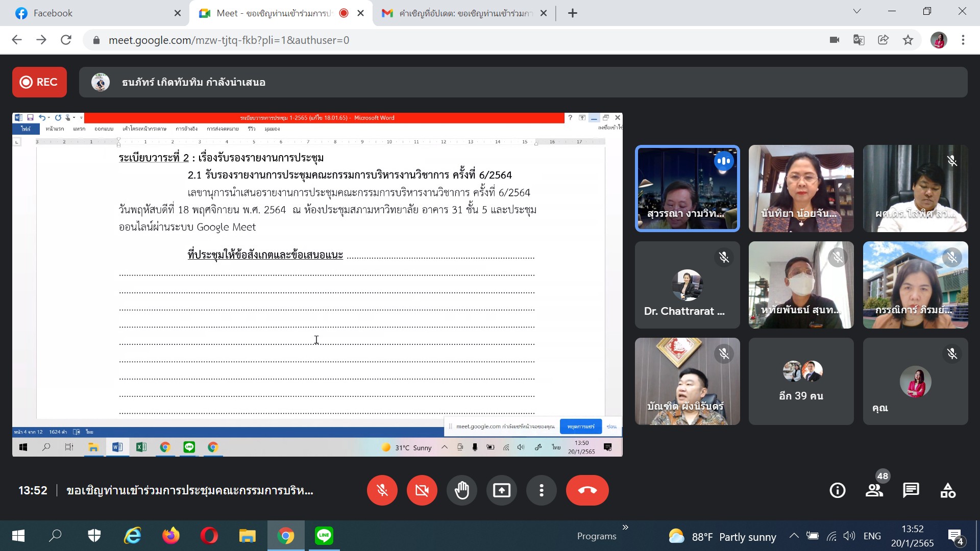Click the Present now screen share icon
The image size is (980, 551).
pyautogui.click(x=501, y=490)
